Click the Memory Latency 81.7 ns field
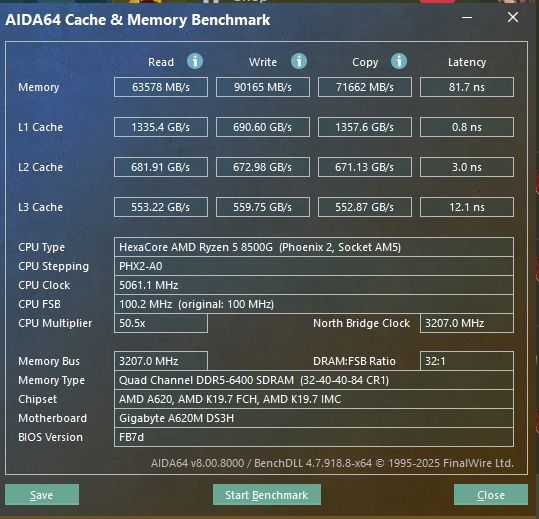Viewport: 539px width, 519px height. click(x=467, y=87)
